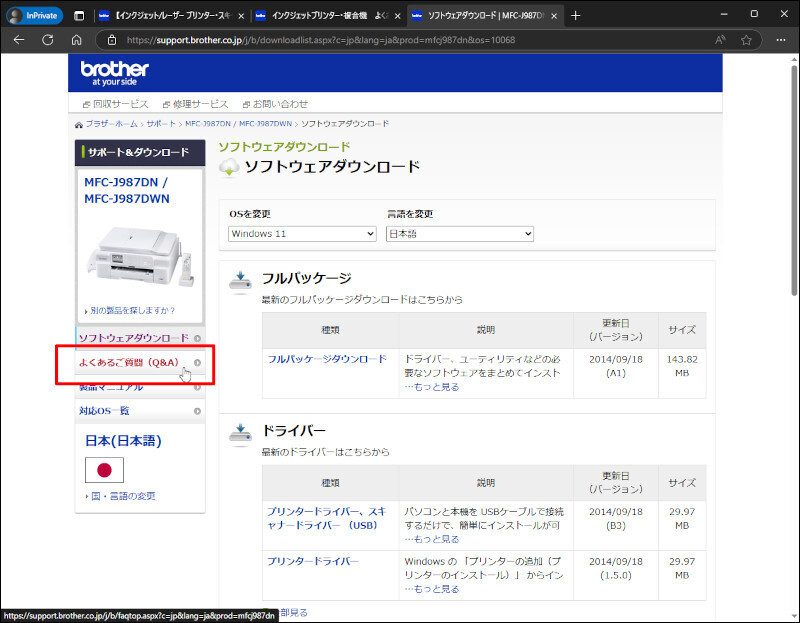This screenshot has height=623, width=800.
Task: Open サポート breadcrumb link
Action: pos(161,124)
